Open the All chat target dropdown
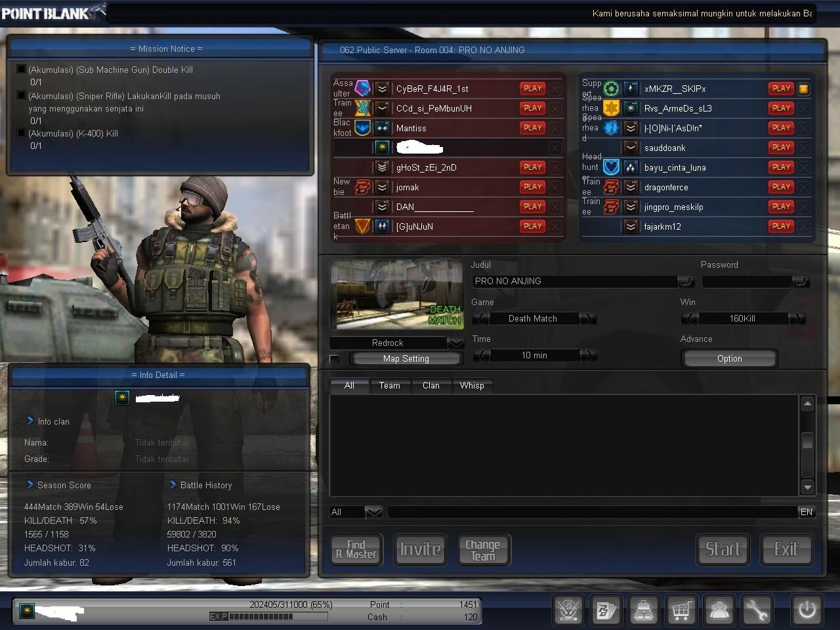 (x=373, y=512)
